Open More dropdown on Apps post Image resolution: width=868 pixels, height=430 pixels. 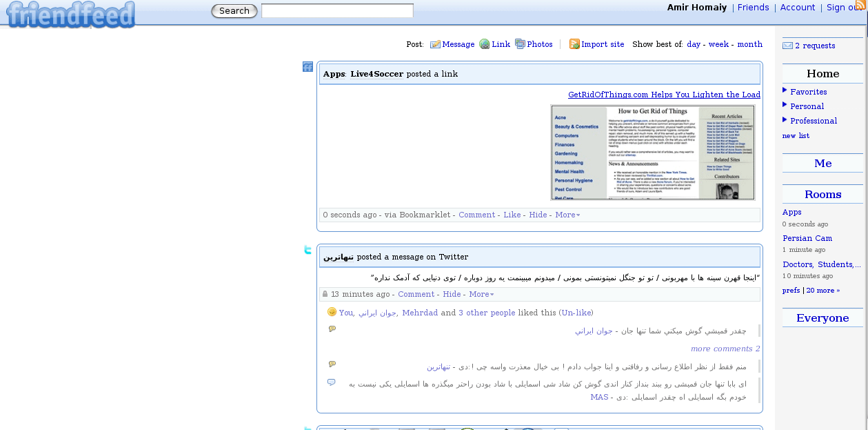point(567,215)
